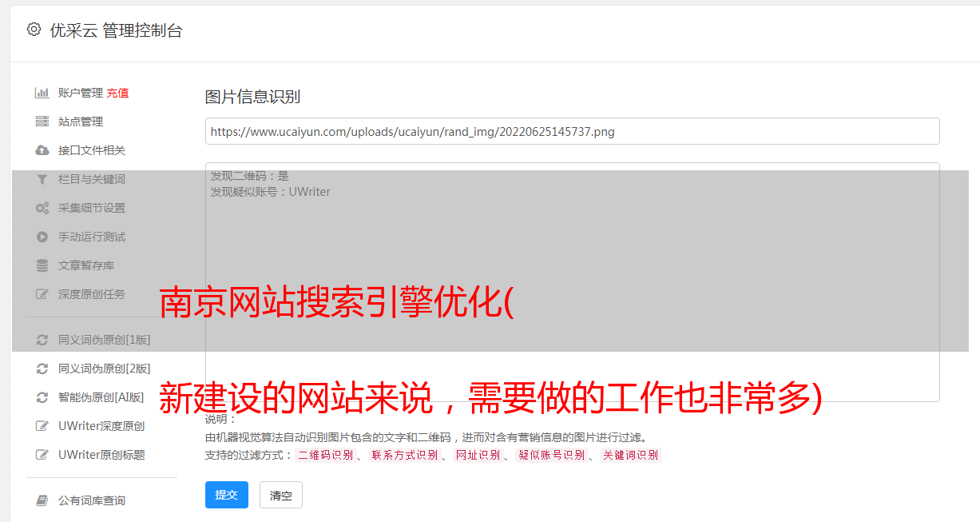Click the book icon for 公有词库查询
The width and height of the screenshot is (980, 522).
pyautogui.click(x=42, y=500)
